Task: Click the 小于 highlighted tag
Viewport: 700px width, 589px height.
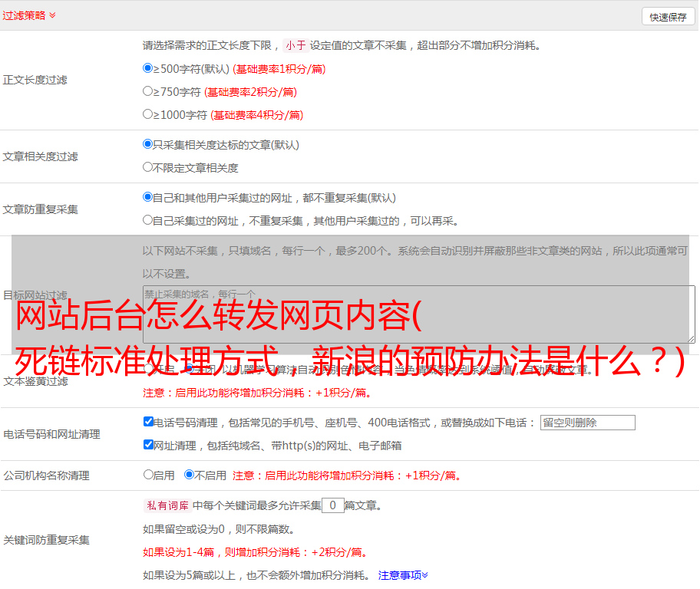Action: 296,45
